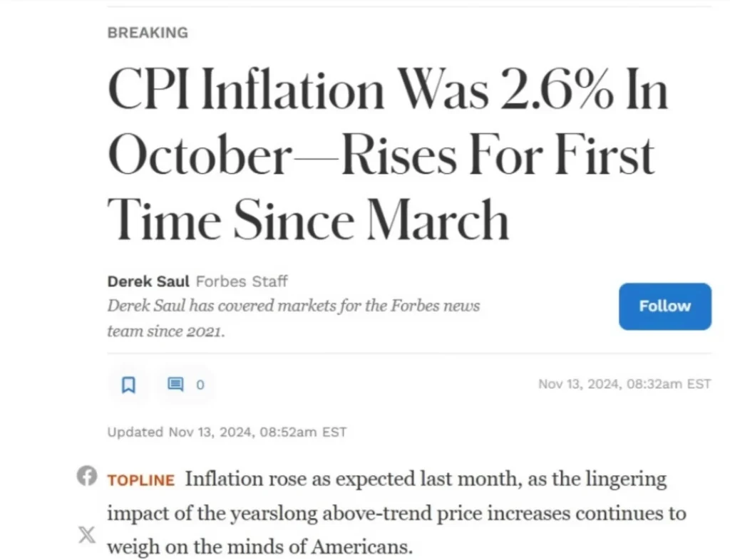
Task: Share the article on Facebook
Action: tap(86, 477)
